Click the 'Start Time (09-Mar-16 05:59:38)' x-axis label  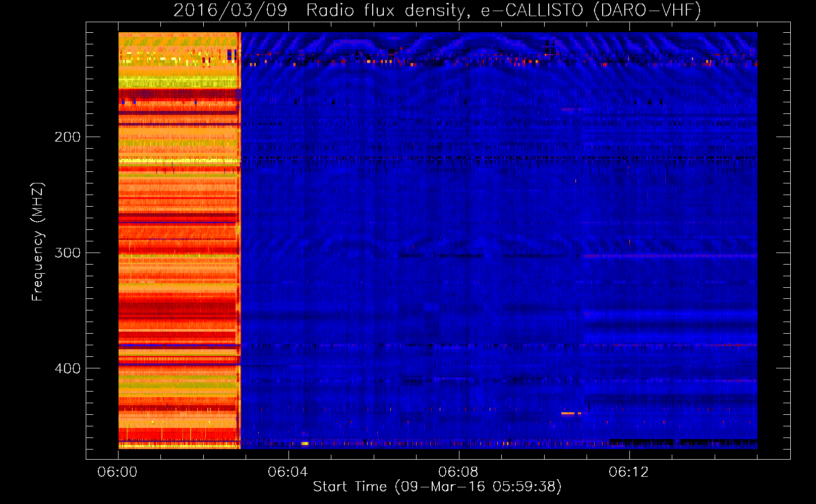[437, 487]
